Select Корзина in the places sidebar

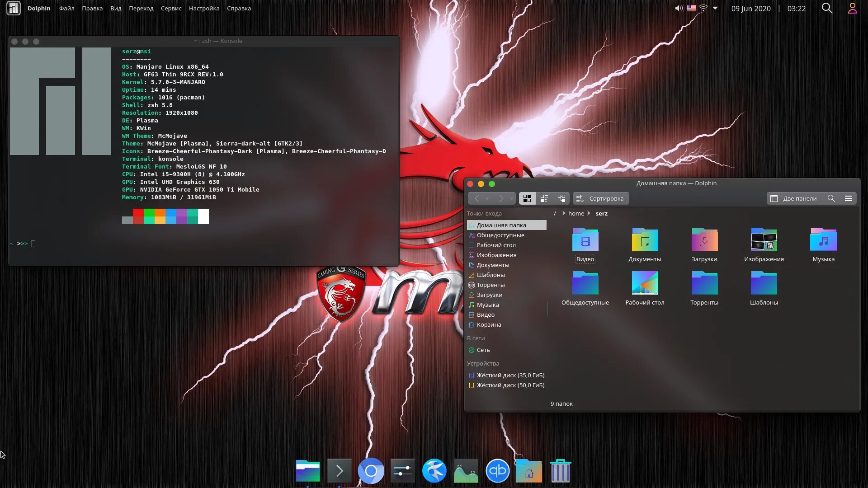tap(489, 325)
